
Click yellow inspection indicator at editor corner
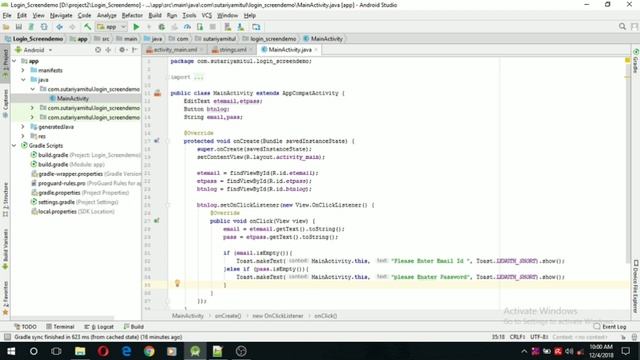(x=628, y=60)
